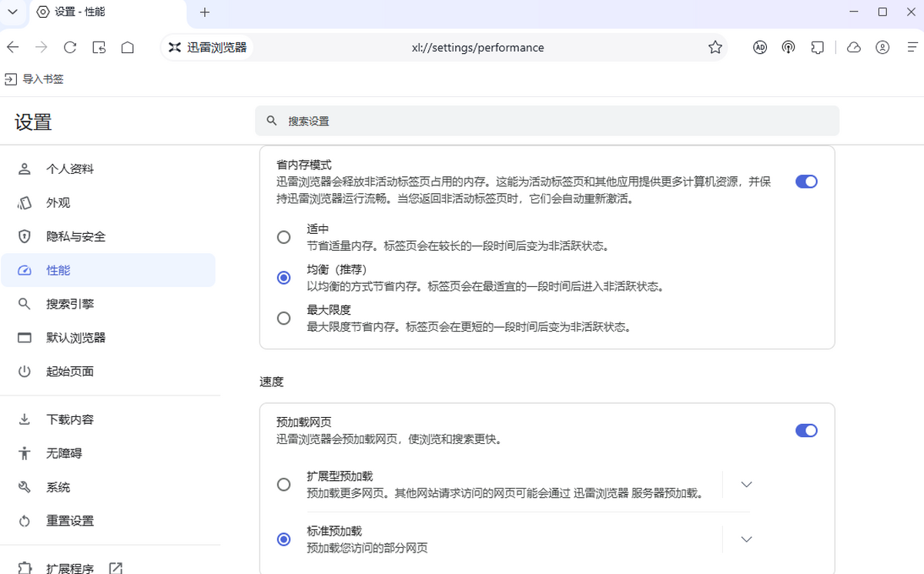Select the 适中 memory saver option
This screenshot has height=574, width=924.
point(283,237)
